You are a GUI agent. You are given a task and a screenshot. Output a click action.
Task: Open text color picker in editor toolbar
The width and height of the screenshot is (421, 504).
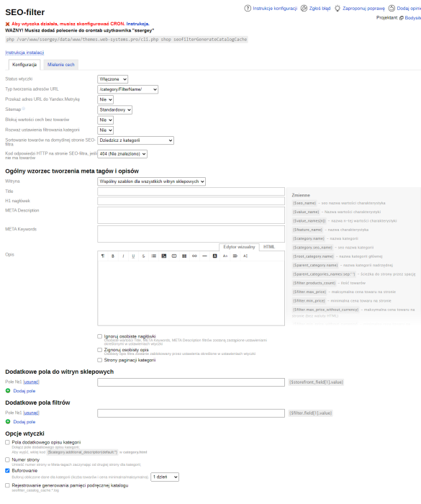click(215, 256)
